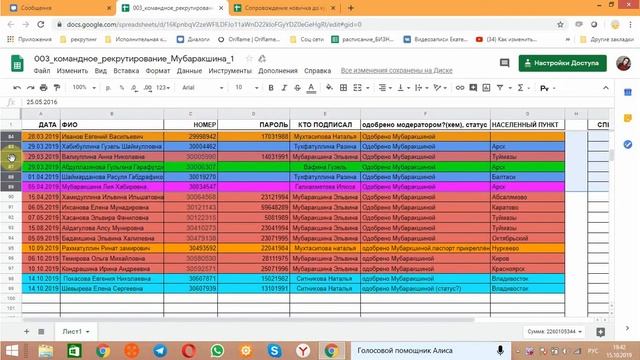Open Keep notes in side panel
Viewport: 640px width, 360px height.
[628, 118]
